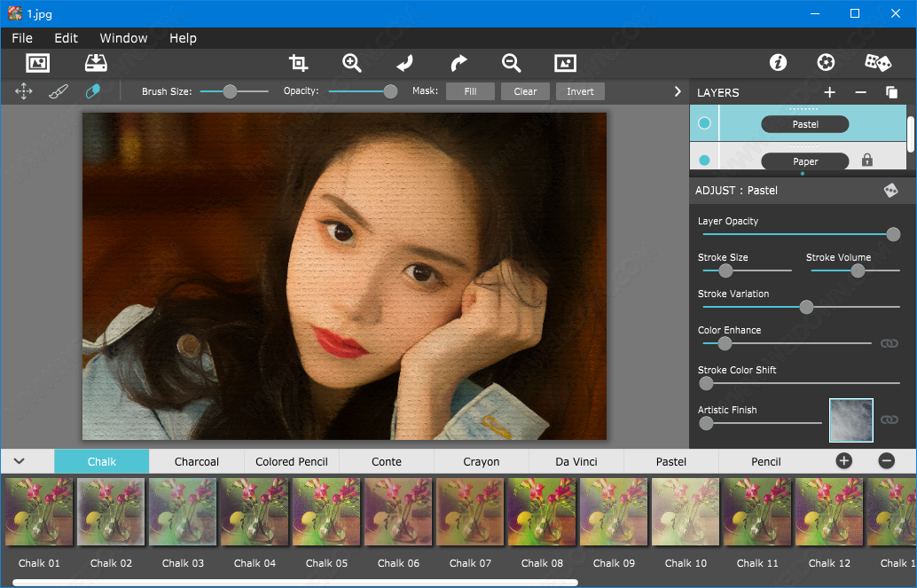Select the Chalk preset tab
Screen dimensions: 917x588
coord(102,462)
